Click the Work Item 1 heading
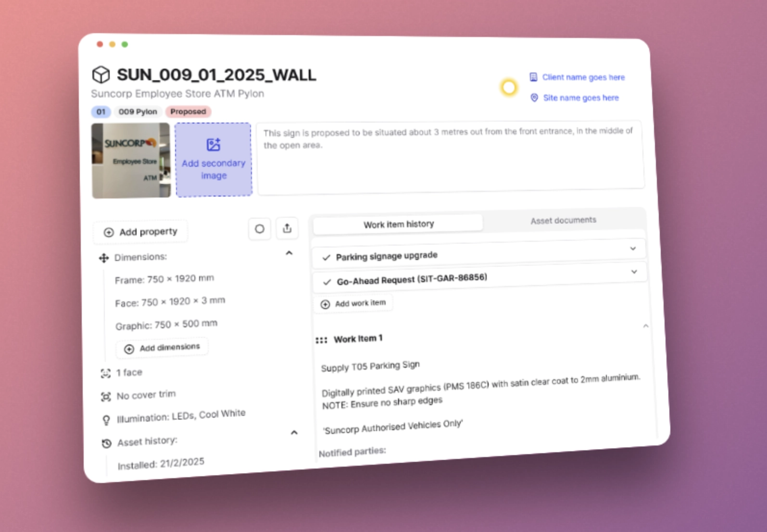Viewport: 767px width, 532px height. (358, 339)
